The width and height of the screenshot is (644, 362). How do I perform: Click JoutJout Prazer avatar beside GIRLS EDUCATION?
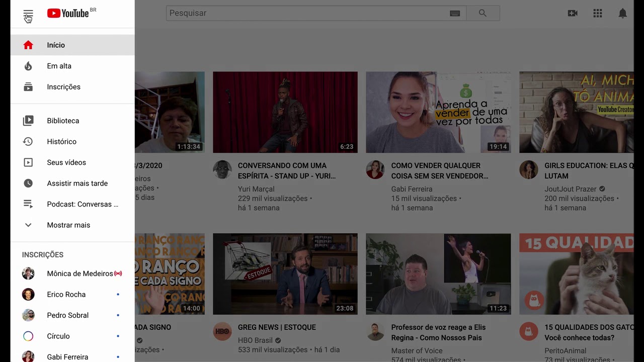(529, 170)
